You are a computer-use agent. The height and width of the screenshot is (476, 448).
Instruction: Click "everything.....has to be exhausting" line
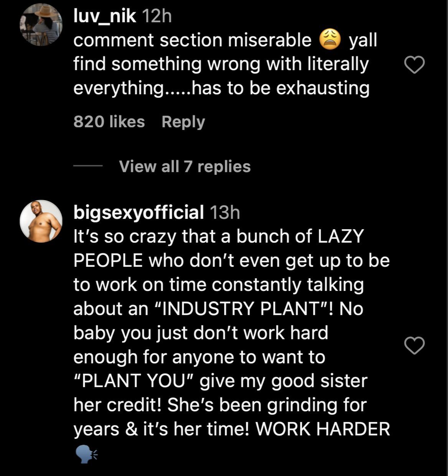221,88
